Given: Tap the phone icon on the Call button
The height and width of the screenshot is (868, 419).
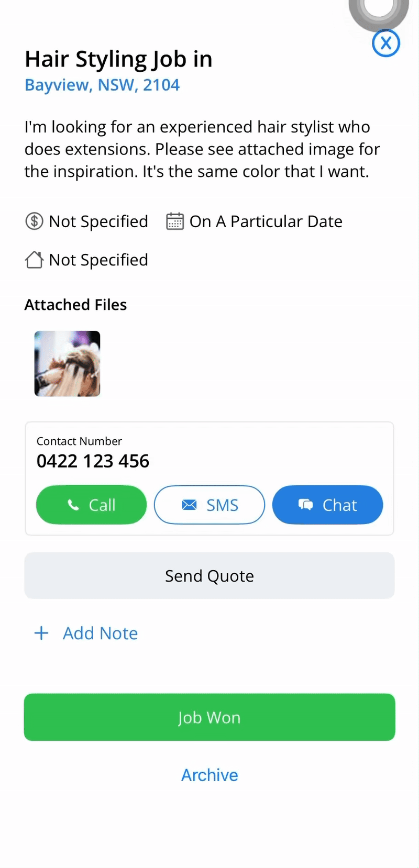Looking at the screenshot, I should pos(74,505).
